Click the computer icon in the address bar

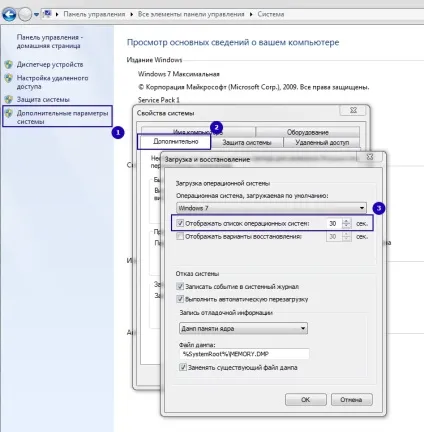(x=48, y=14)
